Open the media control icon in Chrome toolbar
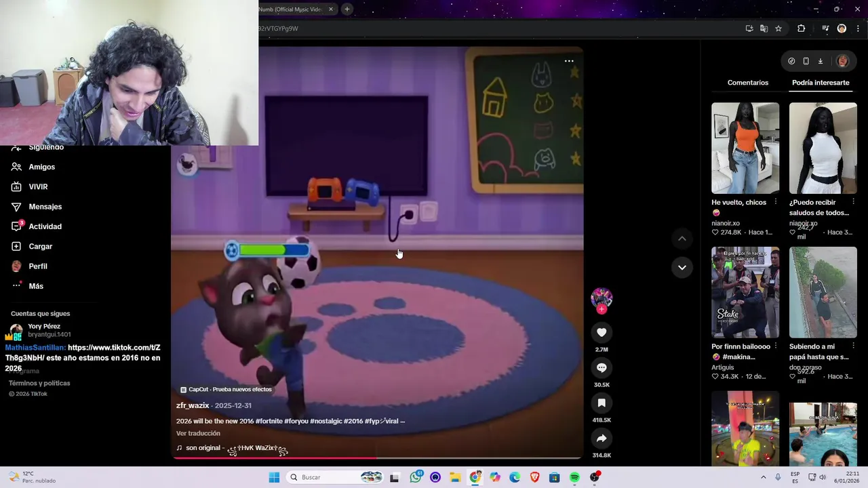868x488 pixels. (x=825, y=28)
